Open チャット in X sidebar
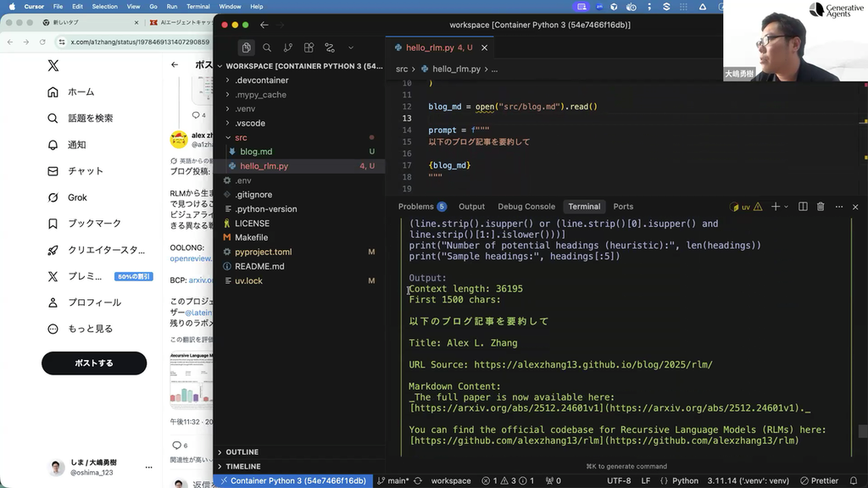The image size is (868, 488). pos(75,171)
